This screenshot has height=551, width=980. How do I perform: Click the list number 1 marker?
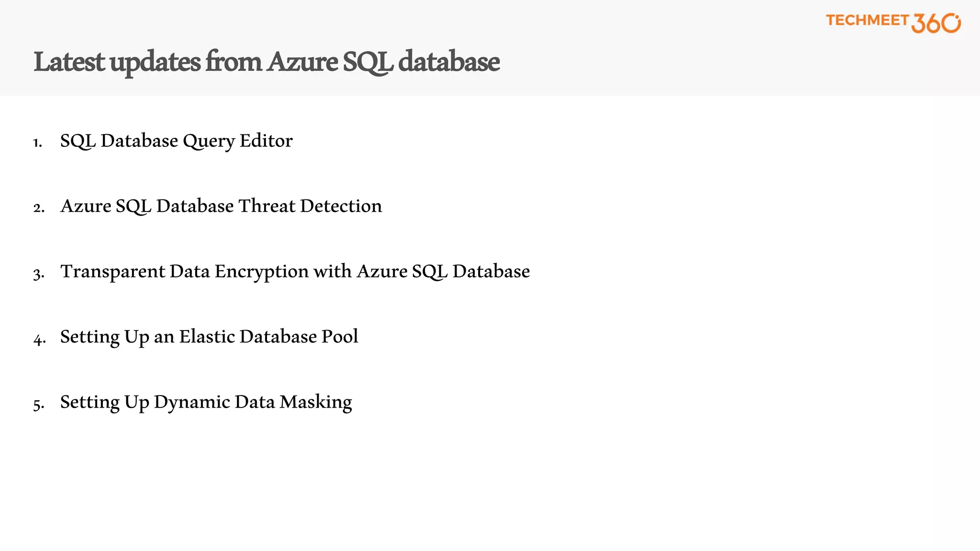point(38,143)
